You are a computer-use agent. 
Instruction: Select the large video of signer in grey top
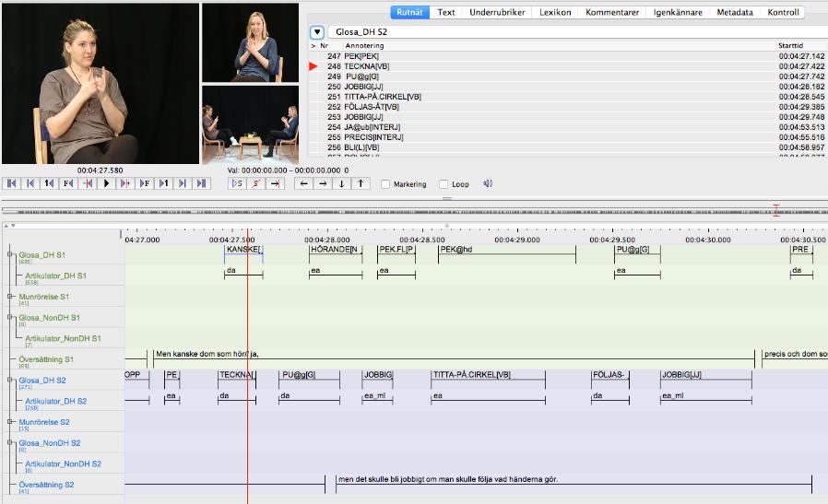101,84
